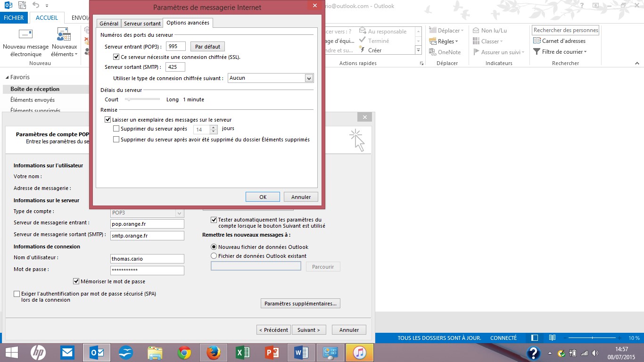Click the Par défaut button
The image size is (644, 362).
tap(207, 47)
